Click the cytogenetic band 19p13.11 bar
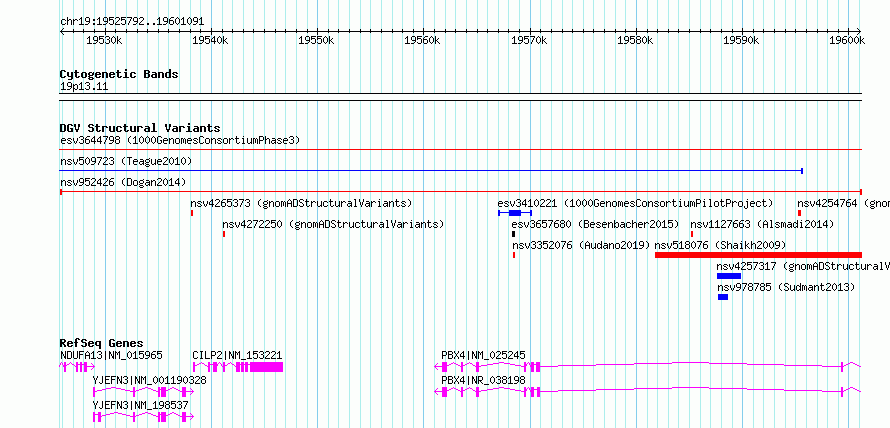This screenshot has width=890, height=428. 460,97
